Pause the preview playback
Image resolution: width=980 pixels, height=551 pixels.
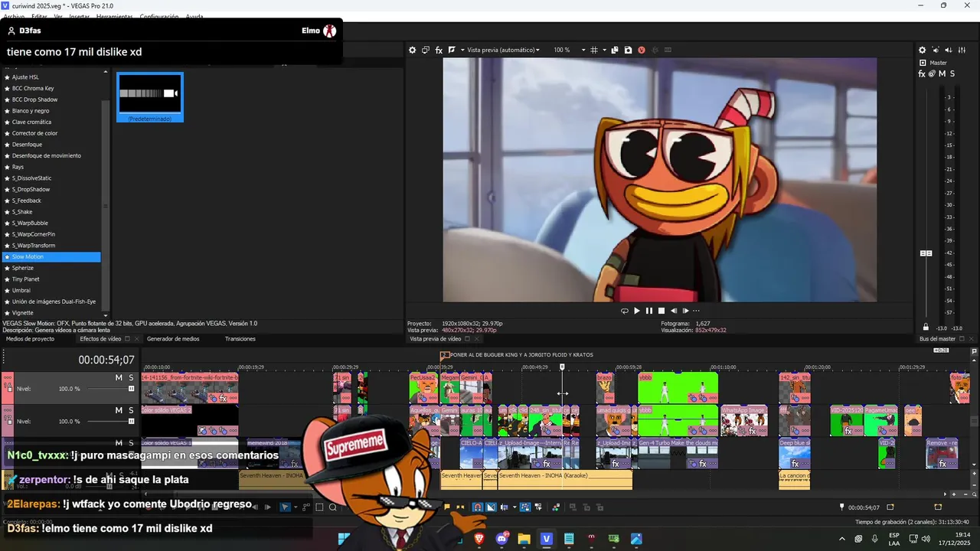649,311
